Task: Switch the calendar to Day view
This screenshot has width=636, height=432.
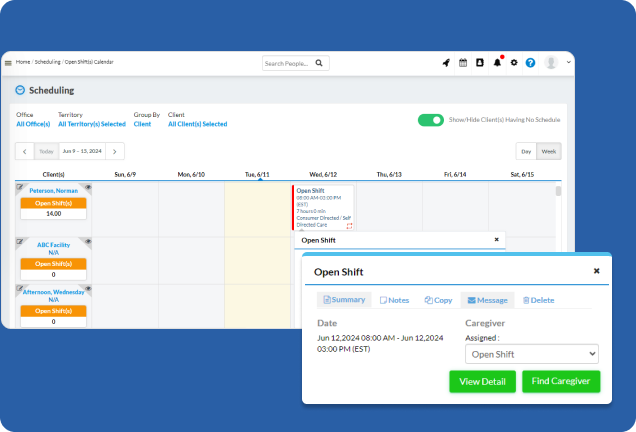Action: point(526,151)
